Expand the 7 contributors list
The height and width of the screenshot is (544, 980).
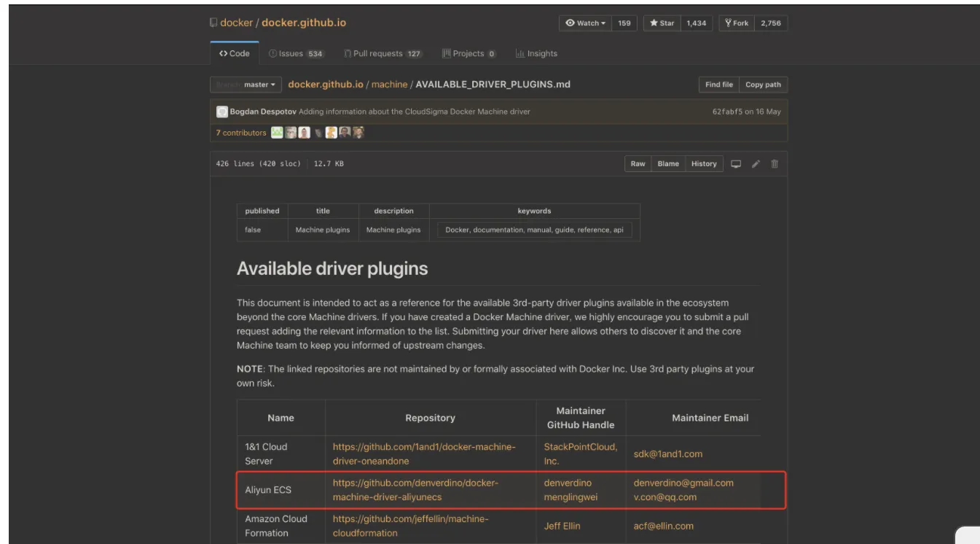[x=241, y=133]
